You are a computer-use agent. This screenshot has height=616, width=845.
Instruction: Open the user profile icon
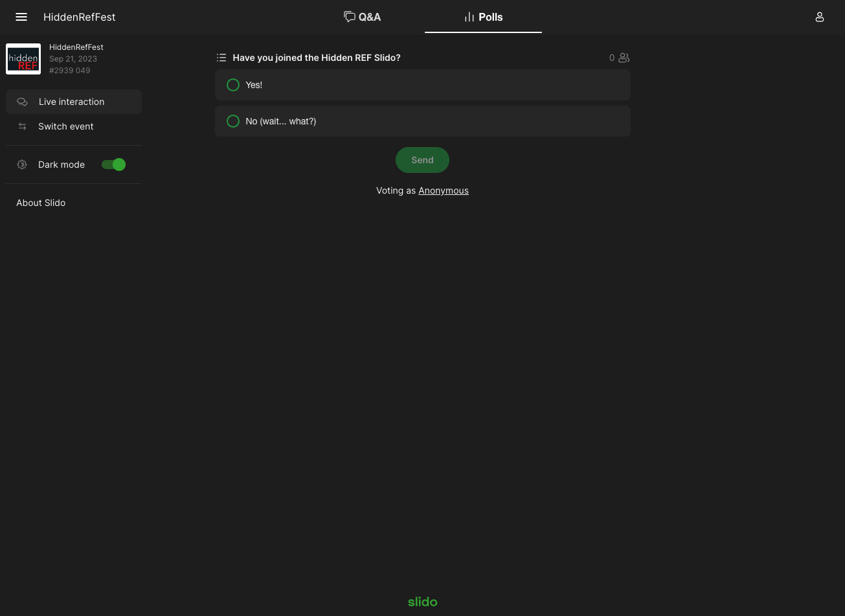click(820, 17)
